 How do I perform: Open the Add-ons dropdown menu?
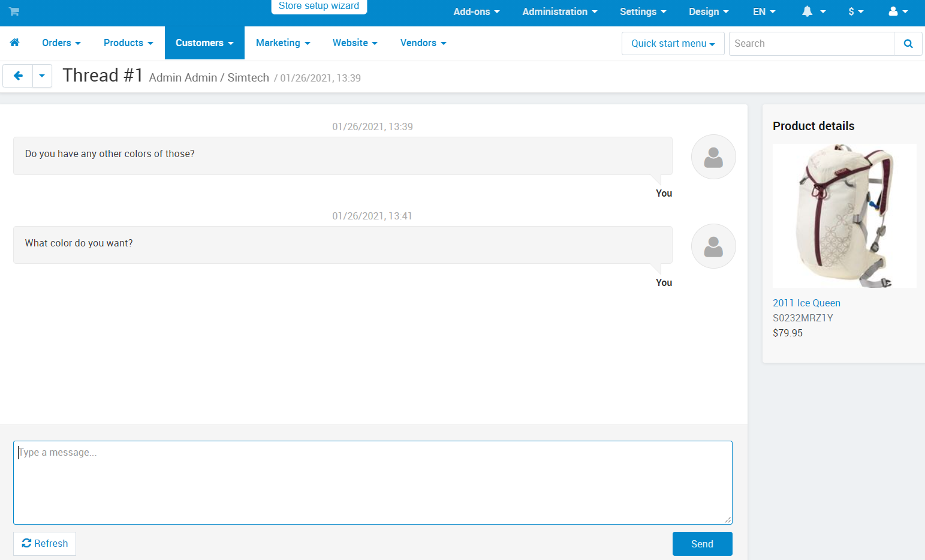[477, 11]
